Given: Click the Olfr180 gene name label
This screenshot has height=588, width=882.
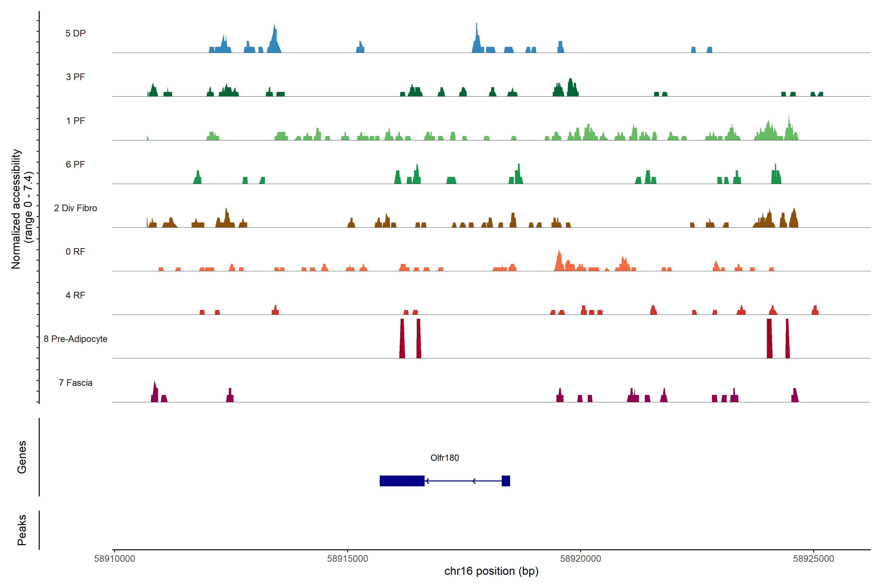Looking at the screenshot, I should tap(444, 457).
